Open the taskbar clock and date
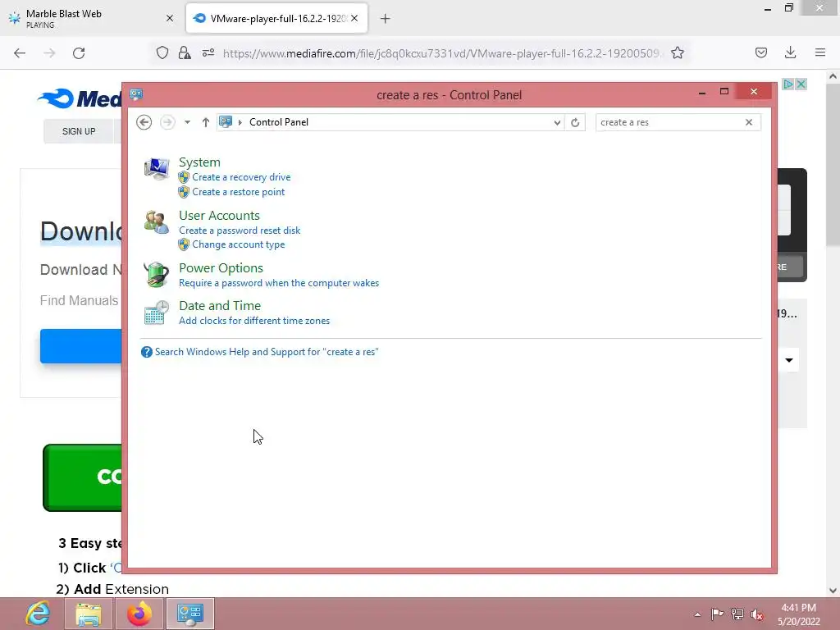 798,614
